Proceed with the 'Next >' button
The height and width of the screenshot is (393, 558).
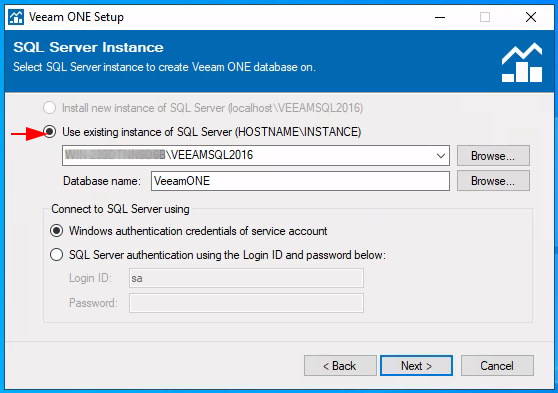[x=416, y=366]
